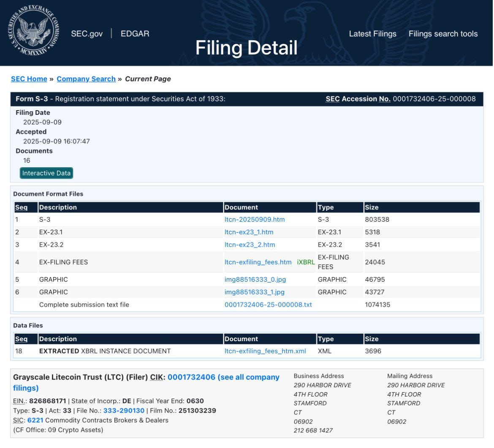Screen dimensions: 494x448
Task: Open ltcn-exfiling_fees_htm.xml data file
Action: pos(265,351)
